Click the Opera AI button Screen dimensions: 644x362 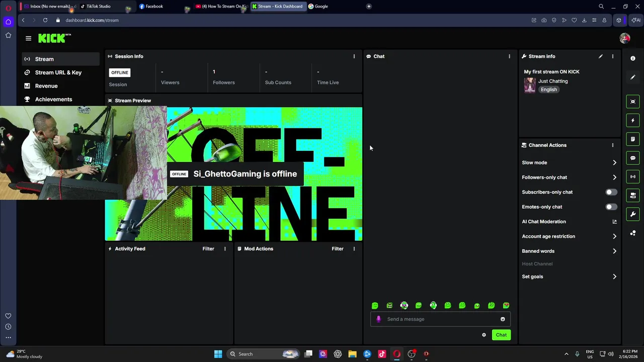(x=636, y=20)
